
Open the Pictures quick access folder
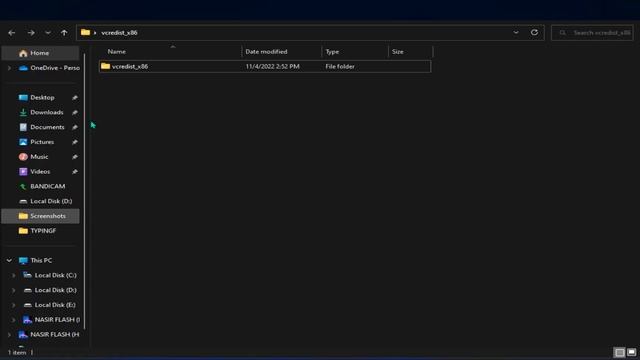[x=36, y=142]
